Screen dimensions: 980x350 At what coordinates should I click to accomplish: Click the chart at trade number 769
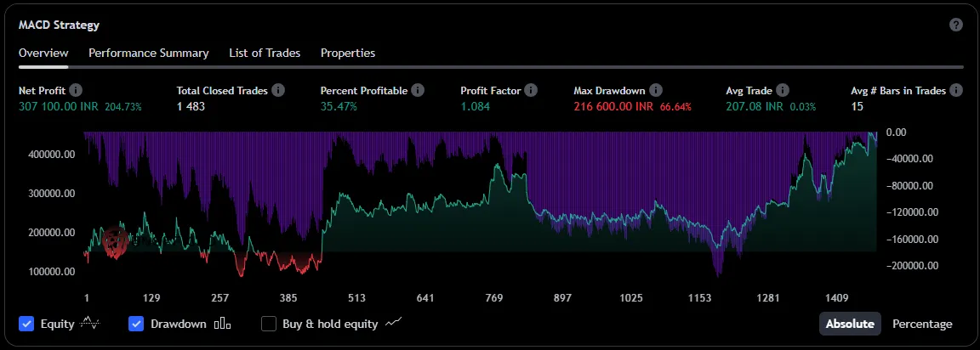(494, 212)
